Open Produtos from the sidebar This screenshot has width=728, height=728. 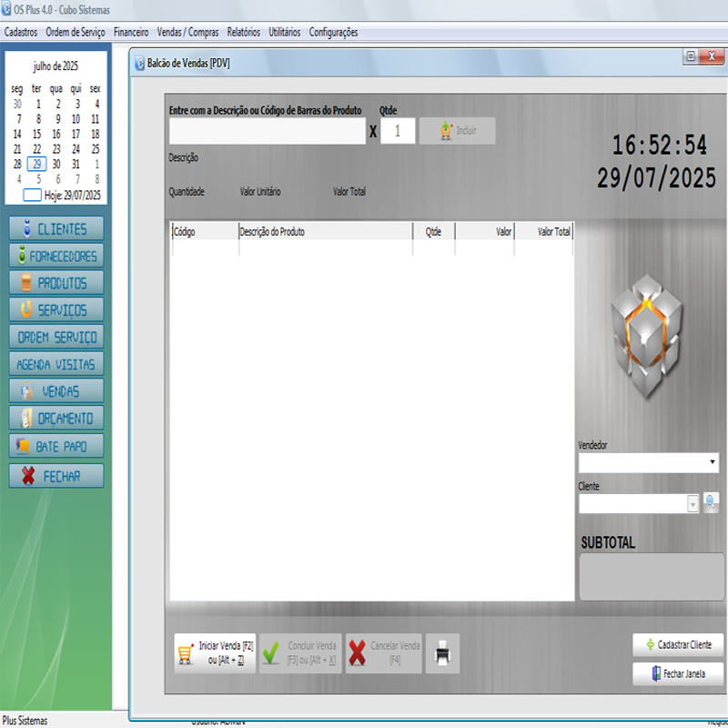click(56, 283)
